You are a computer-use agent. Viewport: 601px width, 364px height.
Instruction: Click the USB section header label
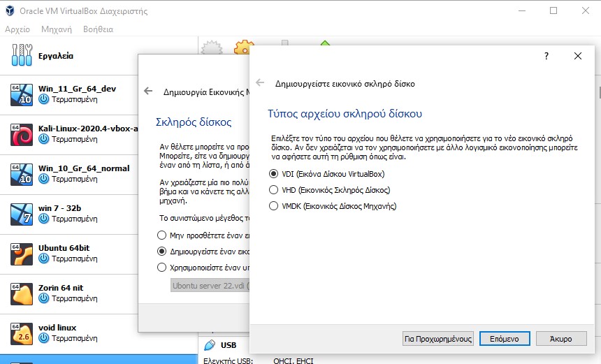(x=229, y=345)
